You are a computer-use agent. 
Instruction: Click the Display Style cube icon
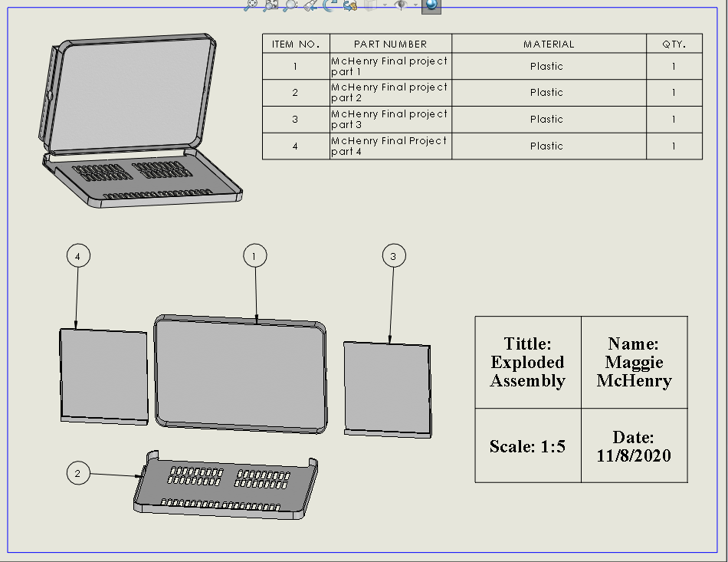point(370,5)
